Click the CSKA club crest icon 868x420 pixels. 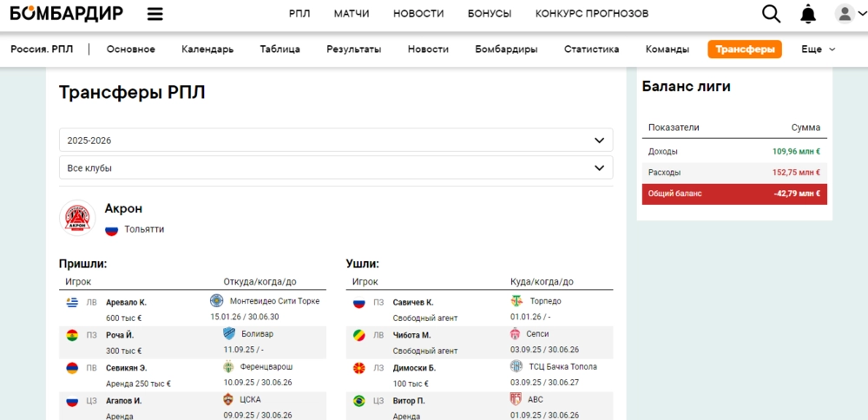pos(229,400)
